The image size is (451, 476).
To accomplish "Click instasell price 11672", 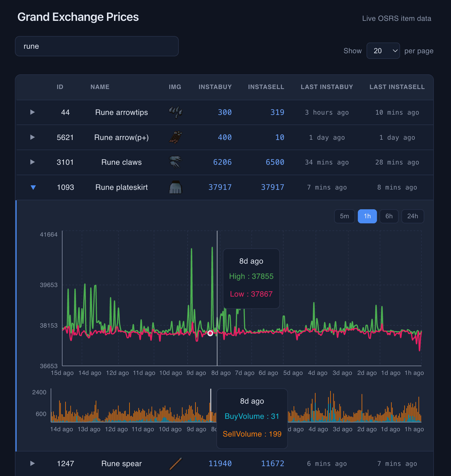I will pos(273,464).
